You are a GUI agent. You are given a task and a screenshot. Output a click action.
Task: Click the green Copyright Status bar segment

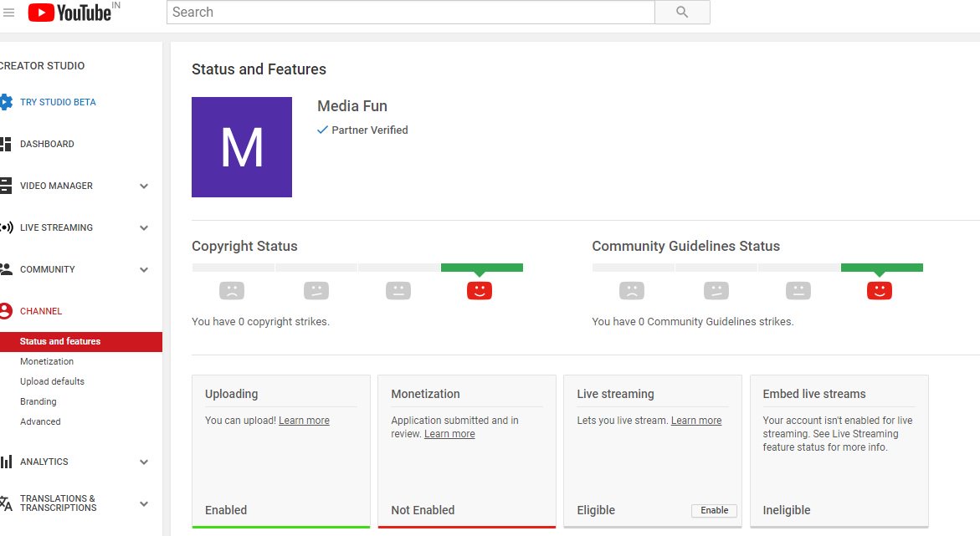[x=482, y=268]
